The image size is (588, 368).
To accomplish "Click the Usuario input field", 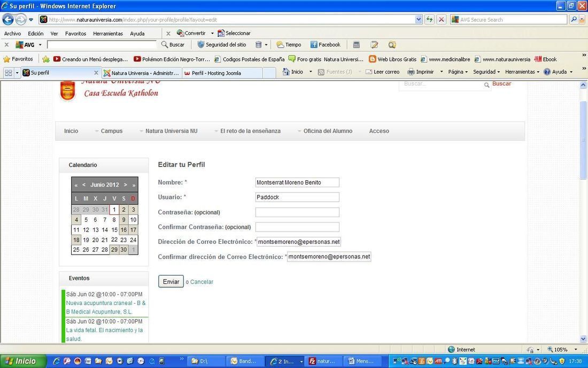I will click(x=297, y=197).
